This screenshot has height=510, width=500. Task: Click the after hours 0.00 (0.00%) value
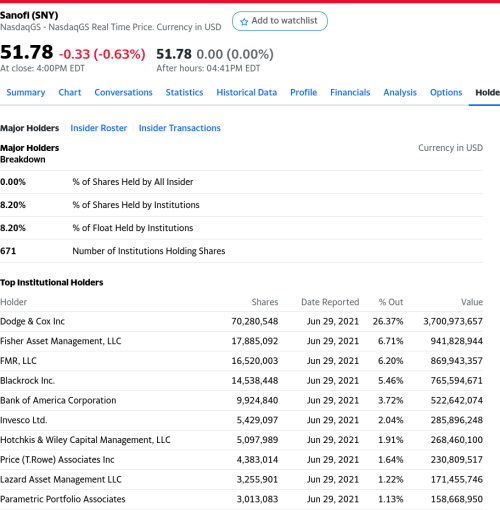click(x=235, y=54)
